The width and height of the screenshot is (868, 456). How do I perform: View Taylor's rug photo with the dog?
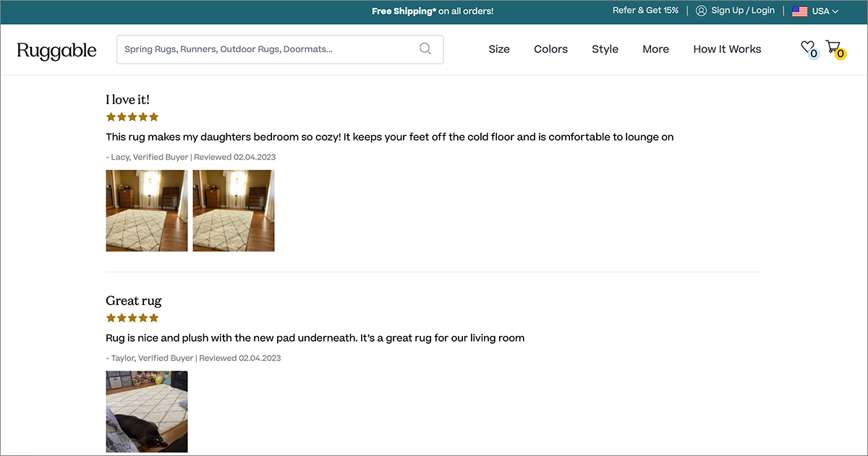(146, 411)
